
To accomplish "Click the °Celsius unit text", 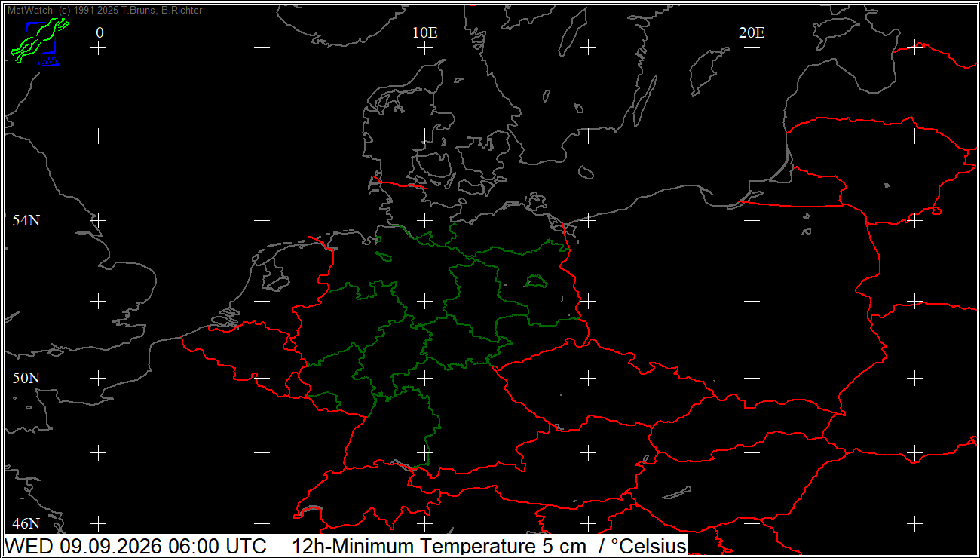I will click(x=648, y=546).
